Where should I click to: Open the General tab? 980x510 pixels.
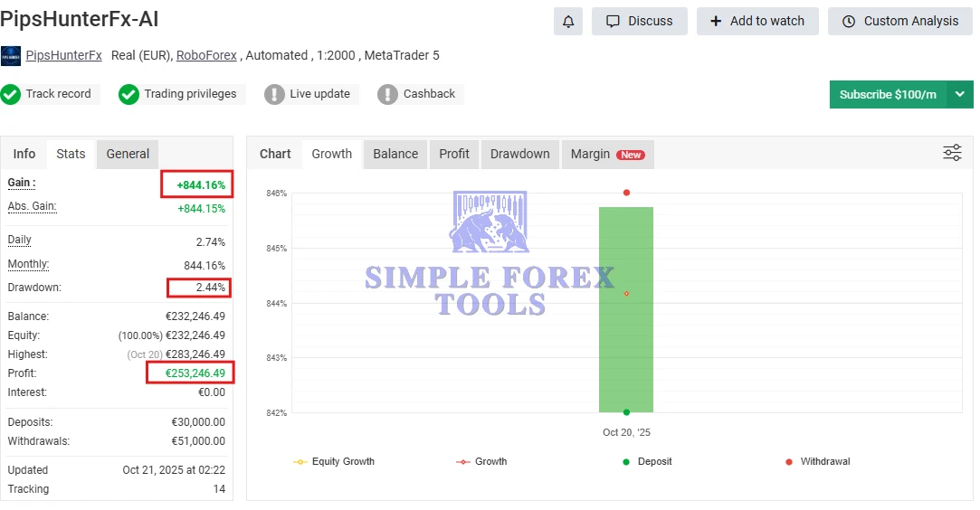pos(128,154)
